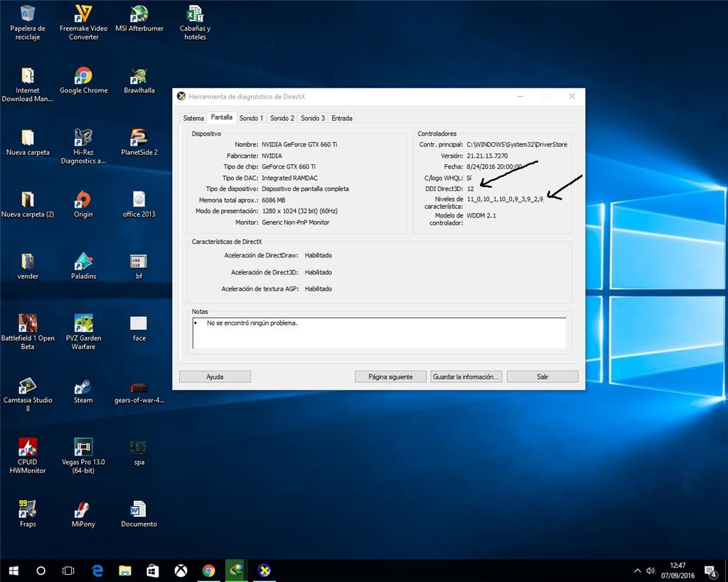Select the Nueva carpeta (2) folder
The height and width of the screenshot is (582, 728).
pyautogui.click(x=28, y=205)
